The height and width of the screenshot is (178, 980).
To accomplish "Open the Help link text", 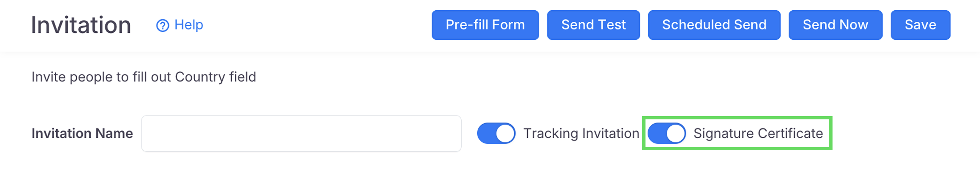I will pyautogui.click(x=189, y=25).
